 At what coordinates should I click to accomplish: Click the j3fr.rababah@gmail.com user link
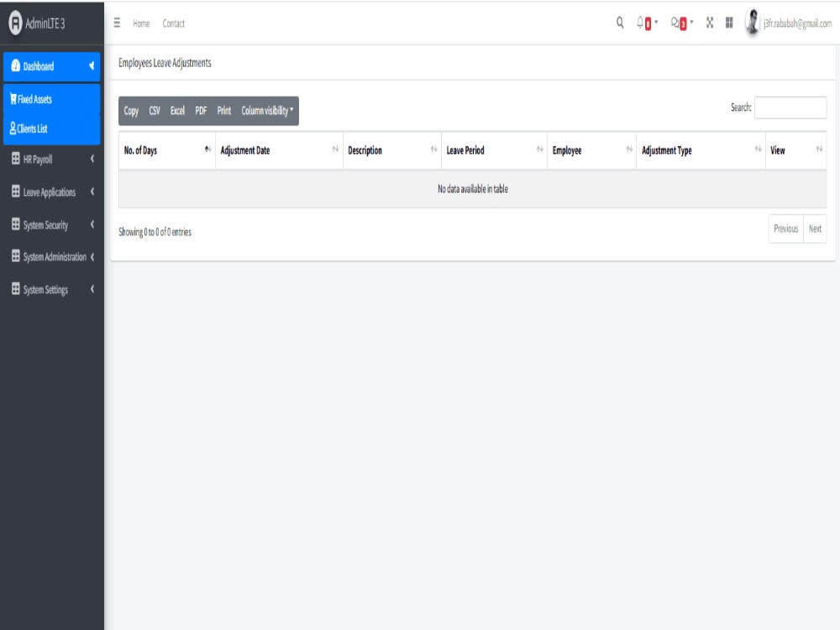(798, 23)
